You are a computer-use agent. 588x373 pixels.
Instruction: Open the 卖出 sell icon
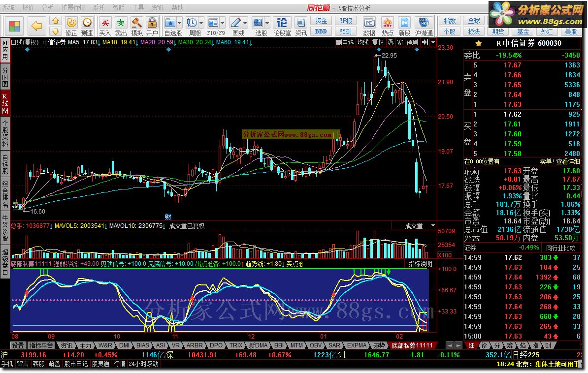pos(121,26)
